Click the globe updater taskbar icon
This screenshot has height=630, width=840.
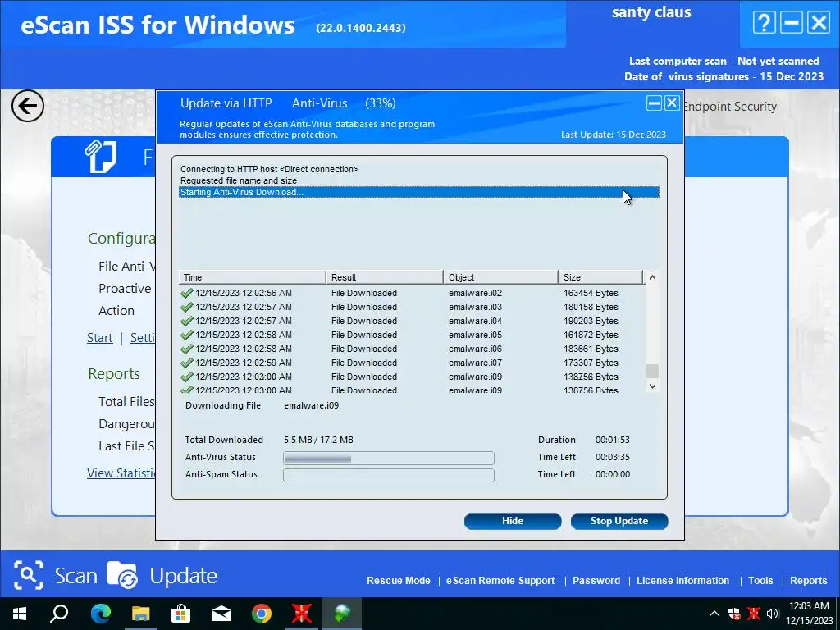342,614
